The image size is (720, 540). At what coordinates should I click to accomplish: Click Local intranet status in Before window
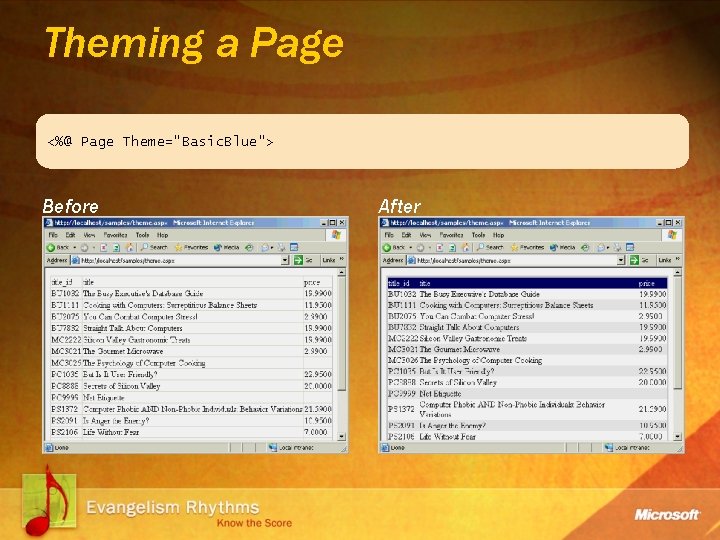[291, 447]
